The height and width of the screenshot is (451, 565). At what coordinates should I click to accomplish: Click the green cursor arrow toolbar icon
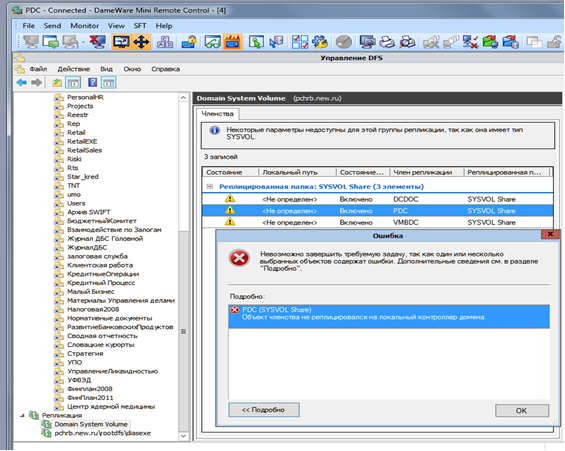tap(256, 42)
